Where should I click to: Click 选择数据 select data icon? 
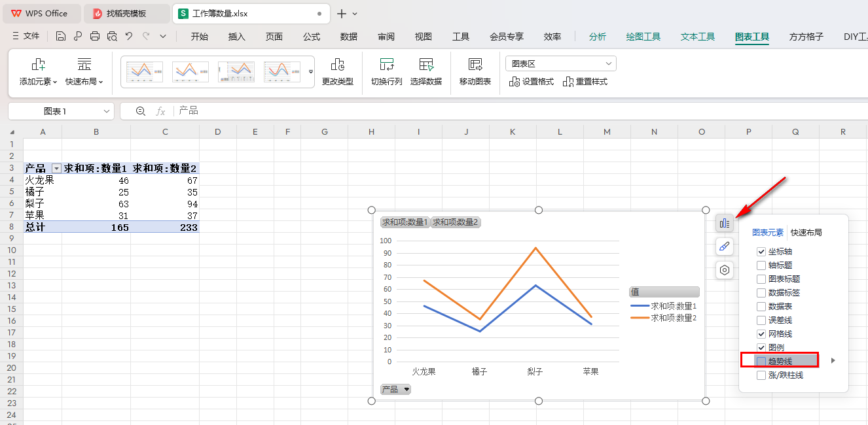click(x=426, y=73)
